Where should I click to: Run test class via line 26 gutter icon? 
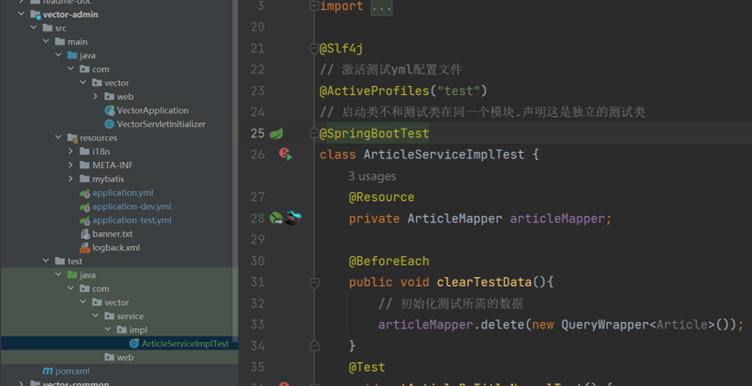point(286,154)
